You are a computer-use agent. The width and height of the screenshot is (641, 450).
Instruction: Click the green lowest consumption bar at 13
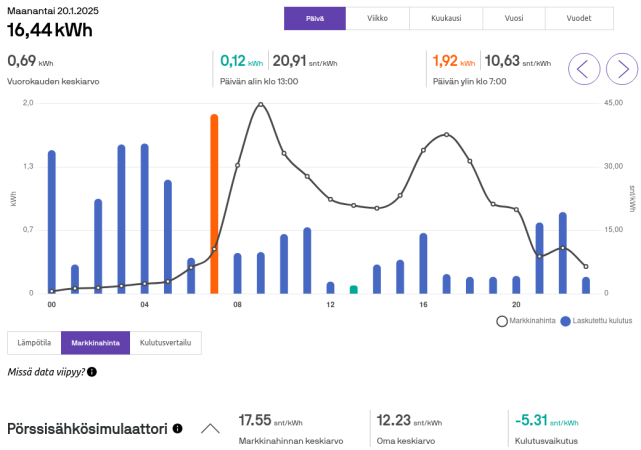pos(353,290)
